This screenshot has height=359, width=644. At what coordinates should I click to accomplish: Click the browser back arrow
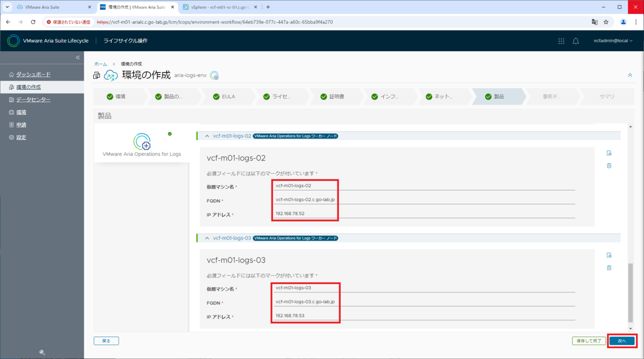tap(9, 22)
